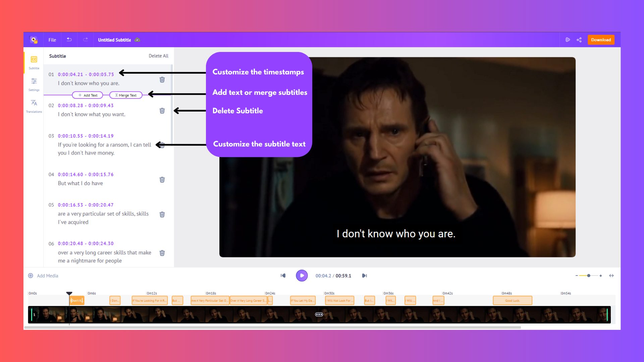This screenshot has width=644, height=362.
Task: Click the timeline zoom slider handle
Action: pos(589,276)
